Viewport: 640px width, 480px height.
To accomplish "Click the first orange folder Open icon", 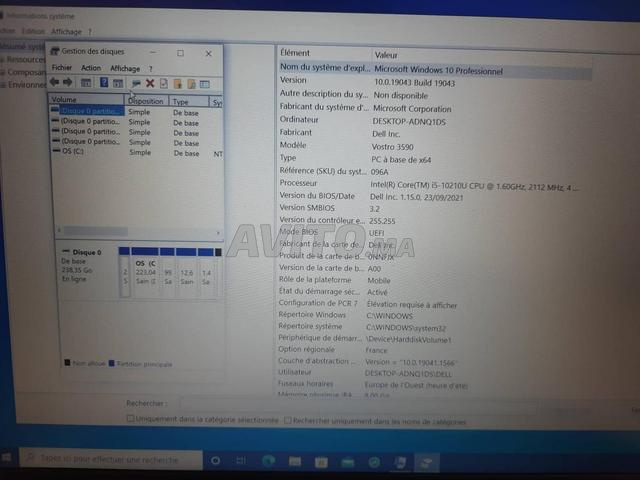I will coord(178,84).
